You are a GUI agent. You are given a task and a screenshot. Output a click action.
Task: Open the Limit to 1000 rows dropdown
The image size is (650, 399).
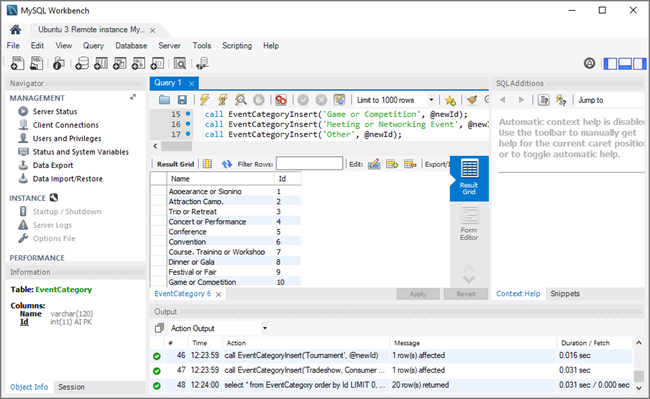tap(431, 100)
